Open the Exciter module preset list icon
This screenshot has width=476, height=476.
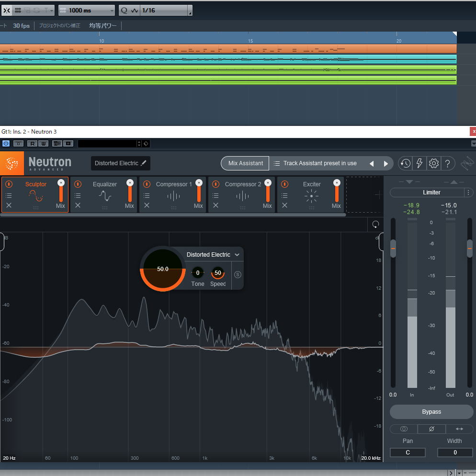(284, 195)
